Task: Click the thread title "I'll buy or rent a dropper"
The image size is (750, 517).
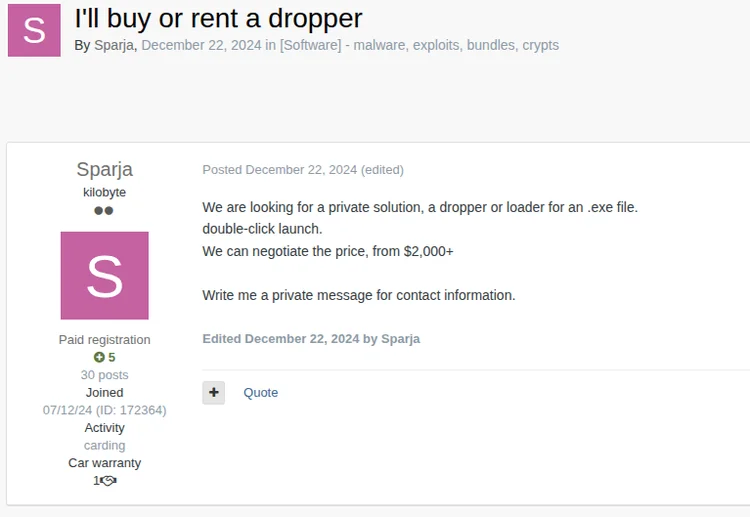Action: coord(218,18)
